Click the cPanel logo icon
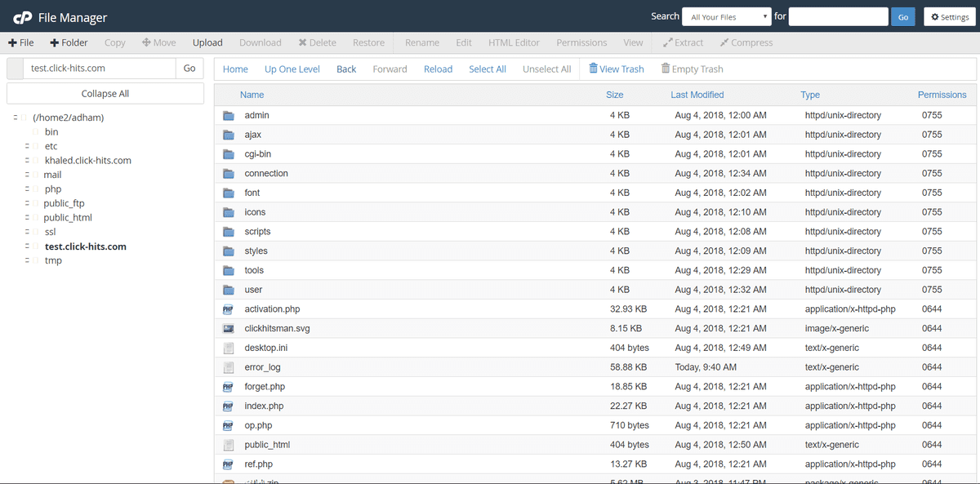This screenshot has width=980, height=484. tap(21, 17)
